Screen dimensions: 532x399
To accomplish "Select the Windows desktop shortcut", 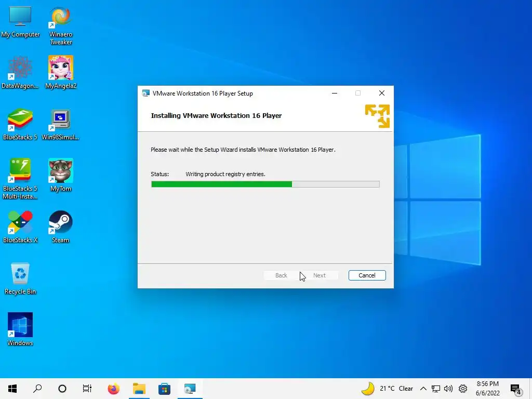I will point(20,329).
